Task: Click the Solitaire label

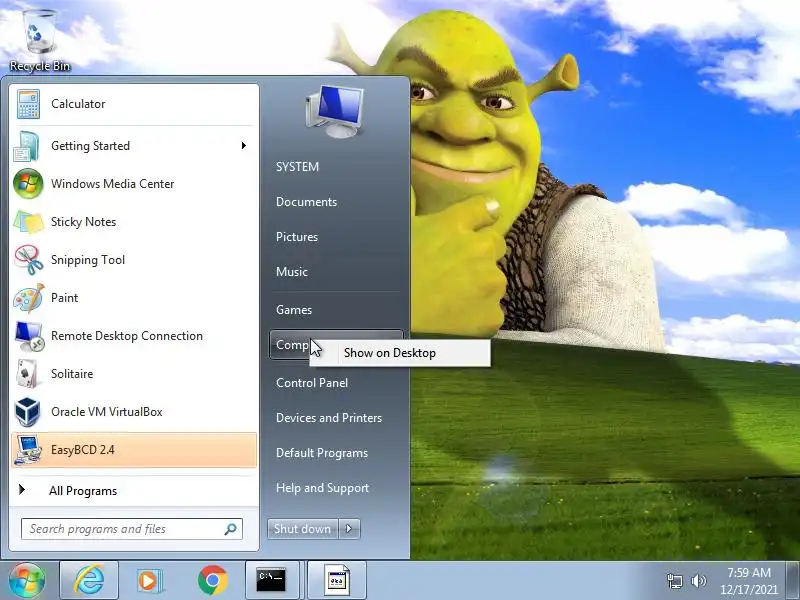Action: (x=72, y=374)
